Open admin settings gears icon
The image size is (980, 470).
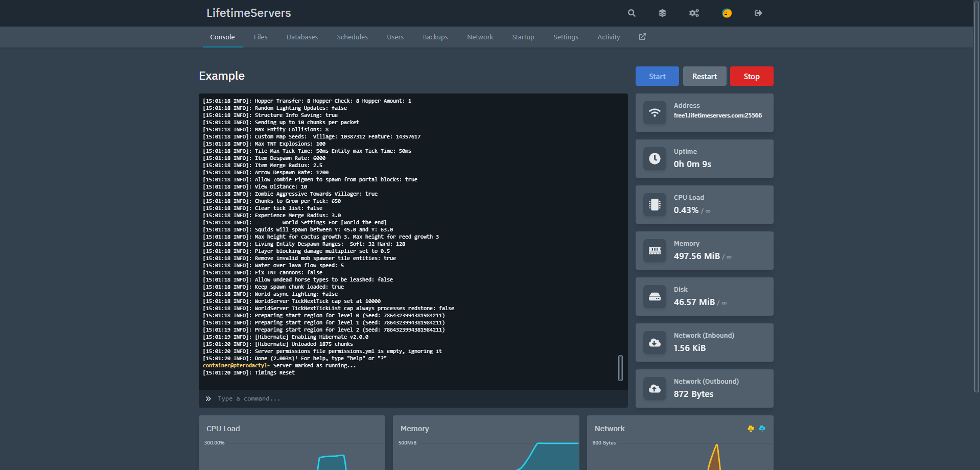(x=694, y=13)
